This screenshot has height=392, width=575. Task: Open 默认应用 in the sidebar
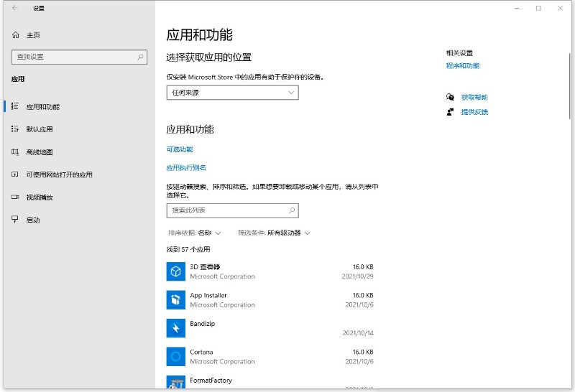pos(40,129)
